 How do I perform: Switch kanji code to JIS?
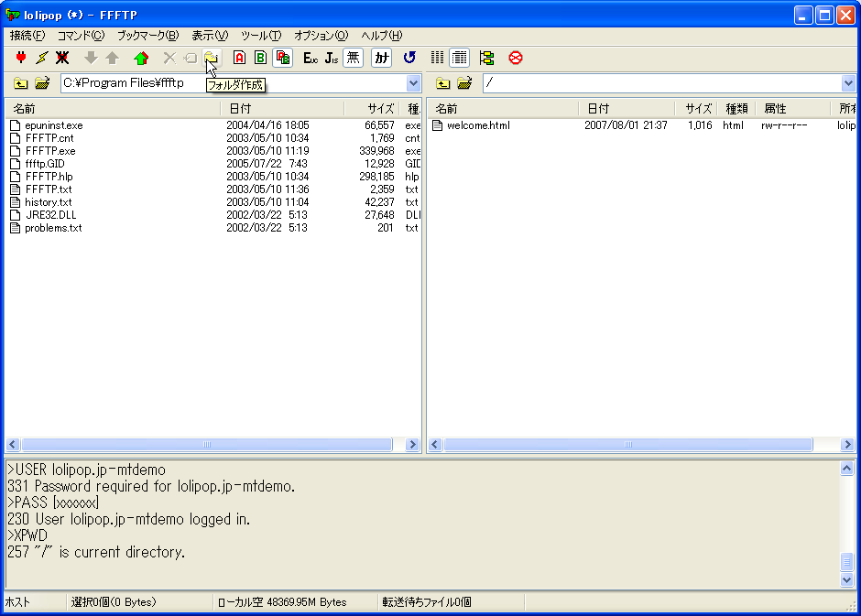332,58
